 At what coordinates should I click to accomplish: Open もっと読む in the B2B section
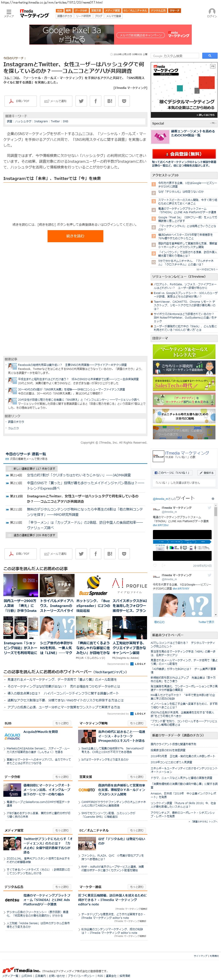(62, 723)
